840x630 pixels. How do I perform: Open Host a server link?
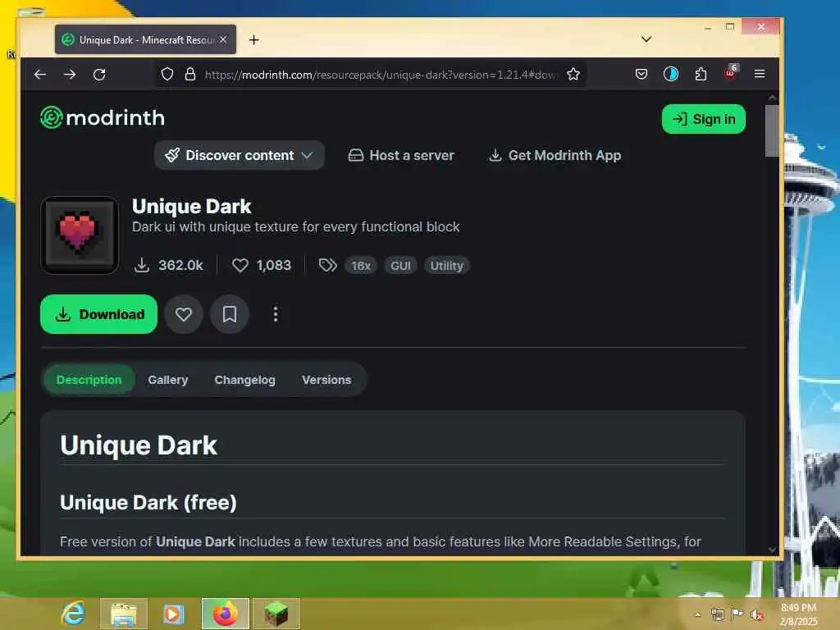tap(400, 155)
